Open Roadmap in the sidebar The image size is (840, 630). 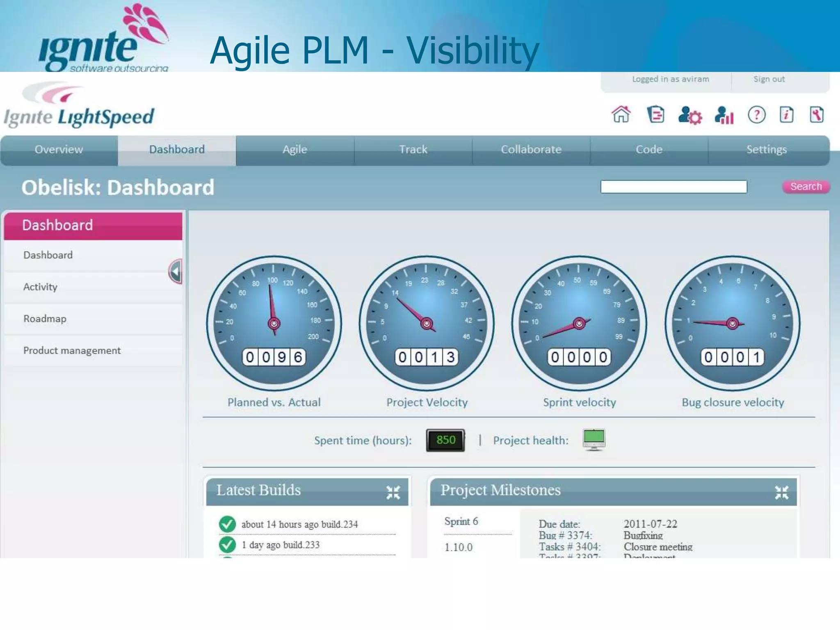93,319
